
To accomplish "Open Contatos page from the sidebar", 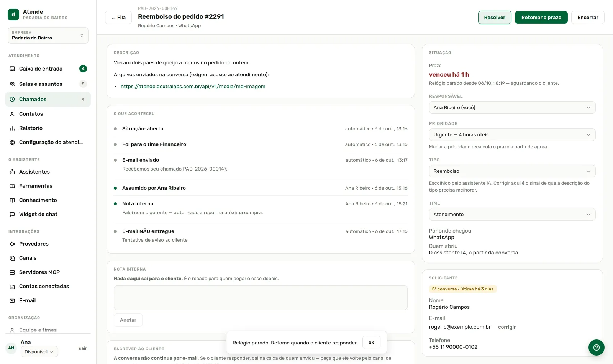I will click(x=48, y=114).
